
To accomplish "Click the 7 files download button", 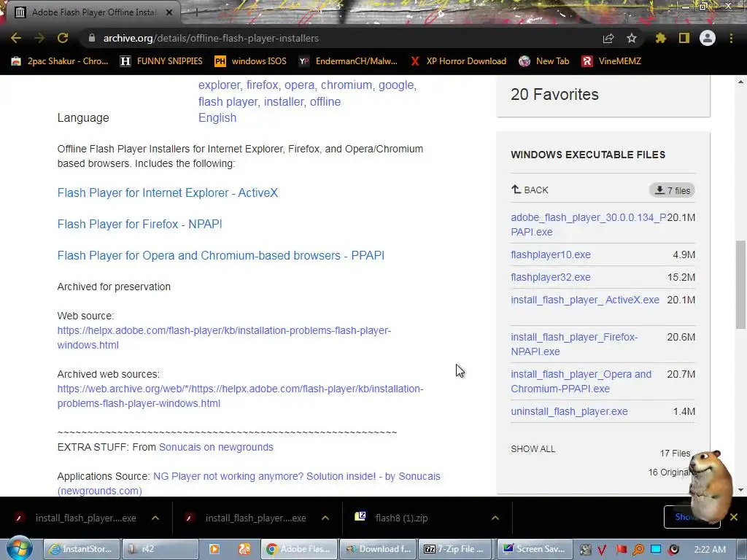I will (x=672, y=190).
